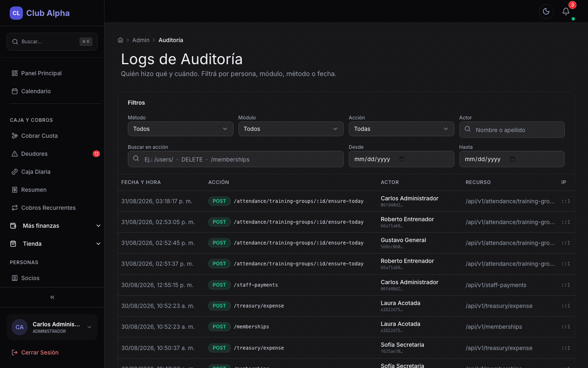Click Sofía Secretaria in 10:50:37 row
The height and width of the screenshot is (368, 588).
click(403, 345)
